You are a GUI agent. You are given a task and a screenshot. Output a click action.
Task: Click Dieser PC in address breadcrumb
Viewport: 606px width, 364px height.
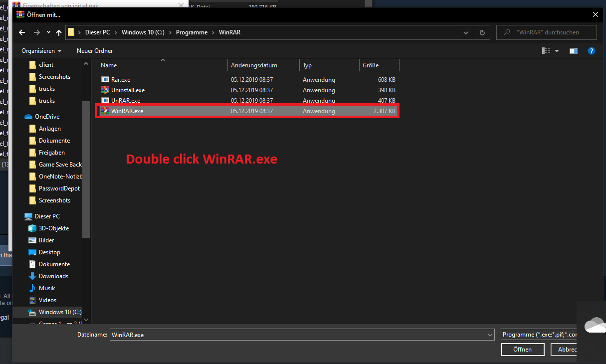(x=97, y=32)
